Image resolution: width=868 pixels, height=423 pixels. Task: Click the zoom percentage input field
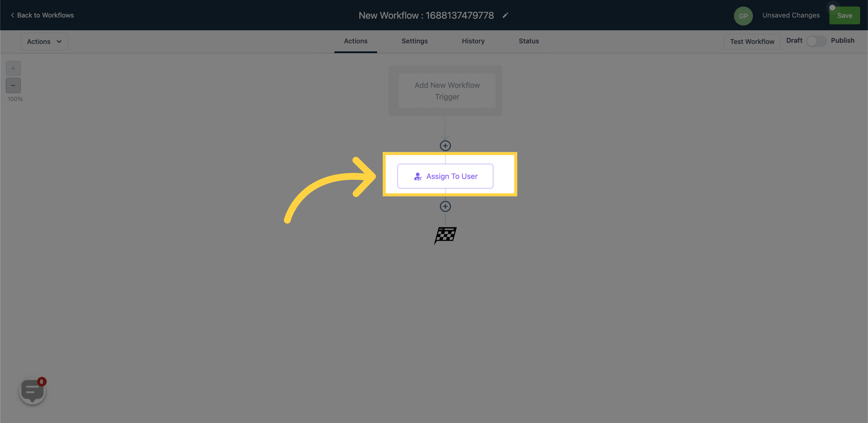[15, 99]
